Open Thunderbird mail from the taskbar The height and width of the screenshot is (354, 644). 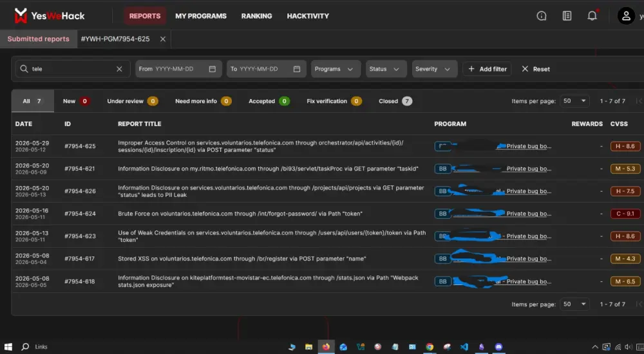point(343,347)
